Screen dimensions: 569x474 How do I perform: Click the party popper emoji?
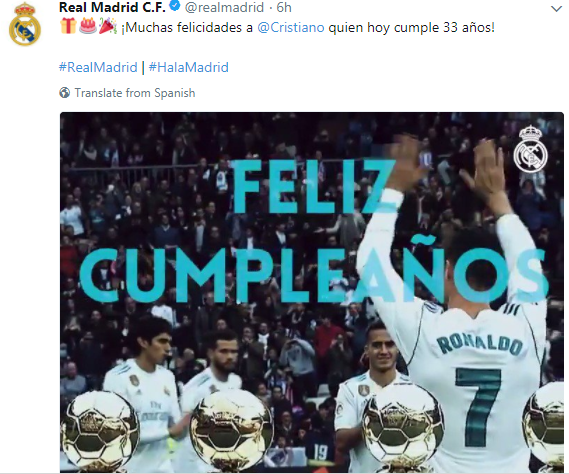[x=107, y=26]
